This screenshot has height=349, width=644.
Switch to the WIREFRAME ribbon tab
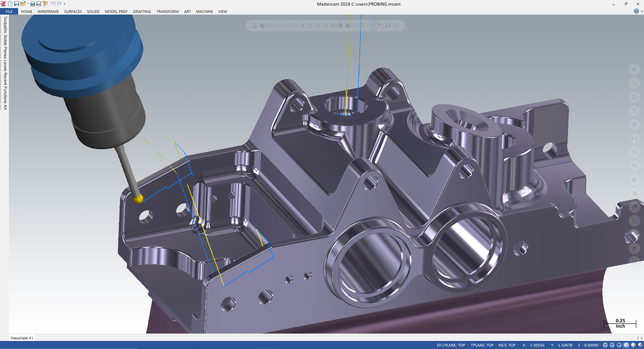point(48,12)
